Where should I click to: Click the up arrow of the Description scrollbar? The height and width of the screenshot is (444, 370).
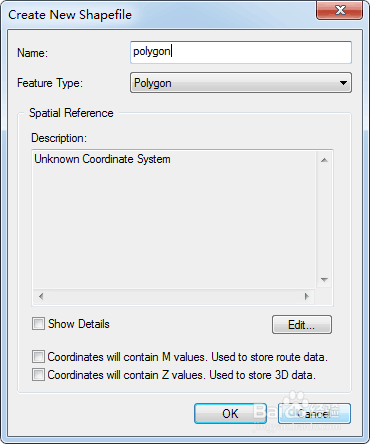point(324,160)
